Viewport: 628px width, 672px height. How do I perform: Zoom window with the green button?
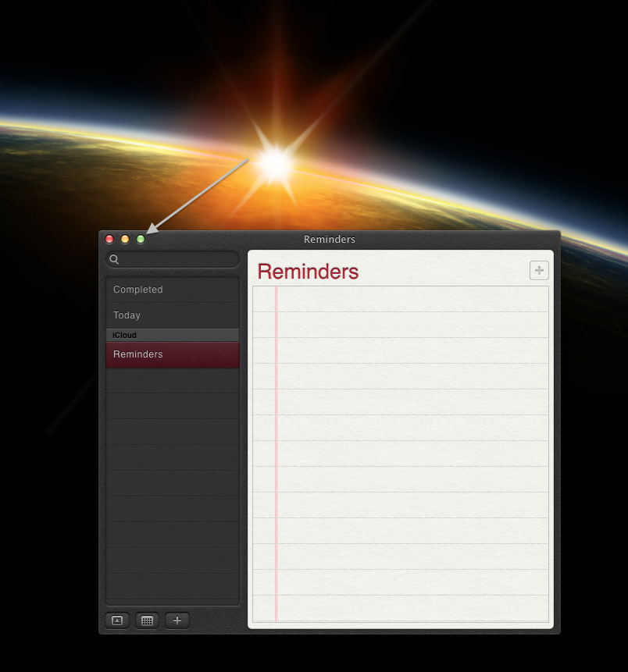tap(141, 239)
